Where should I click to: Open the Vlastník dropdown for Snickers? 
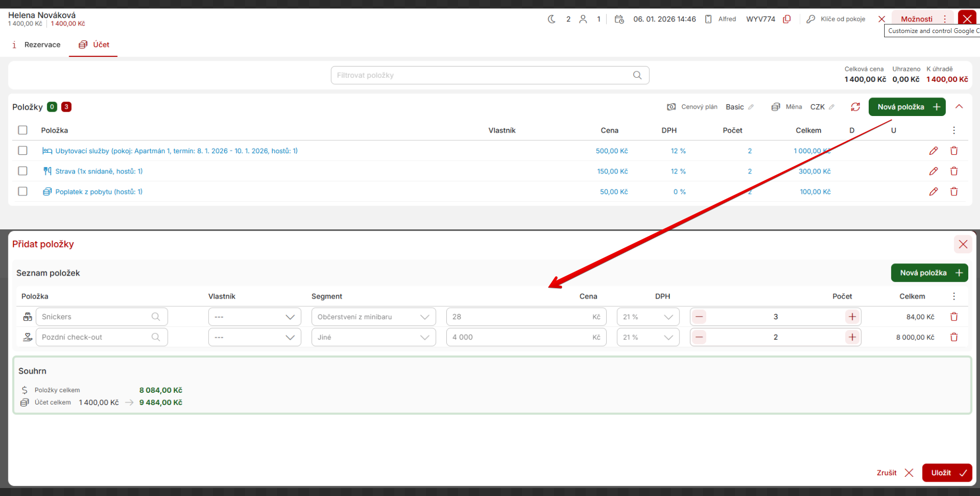tap(254, 317)
